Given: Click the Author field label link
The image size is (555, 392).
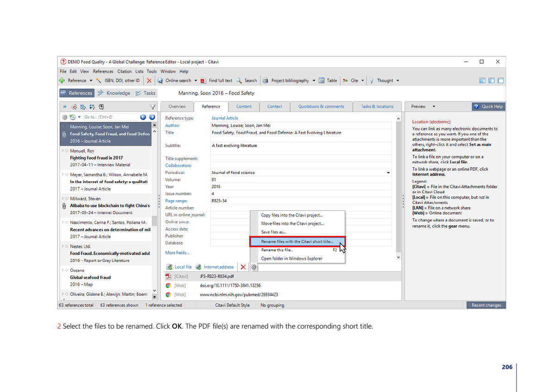Looking at the screenshot, I should click(173, 125).
